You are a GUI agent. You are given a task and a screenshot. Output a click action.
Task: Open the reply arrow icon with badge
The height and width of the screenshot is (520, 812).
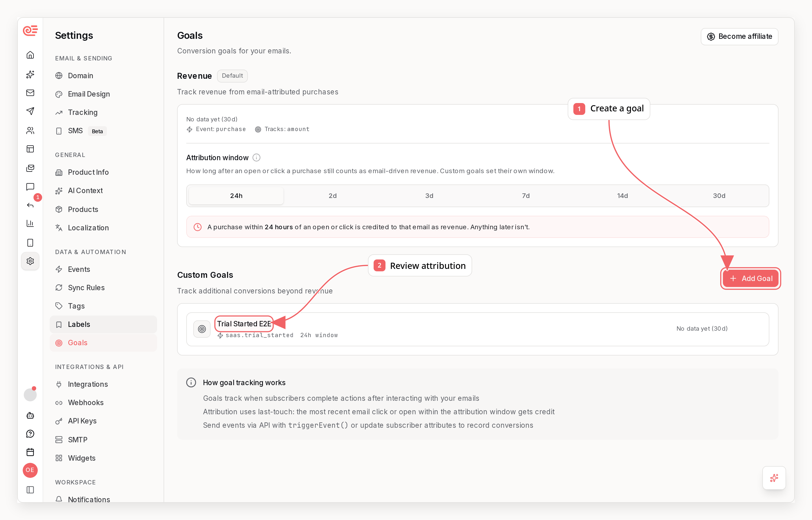pyautogui.click(x=30, y=205)
